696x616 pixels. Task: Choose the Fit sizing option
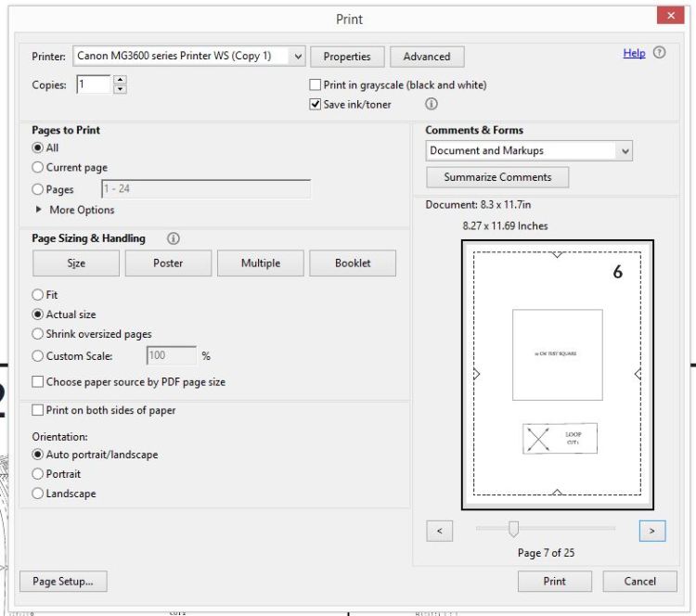(38, 295)
